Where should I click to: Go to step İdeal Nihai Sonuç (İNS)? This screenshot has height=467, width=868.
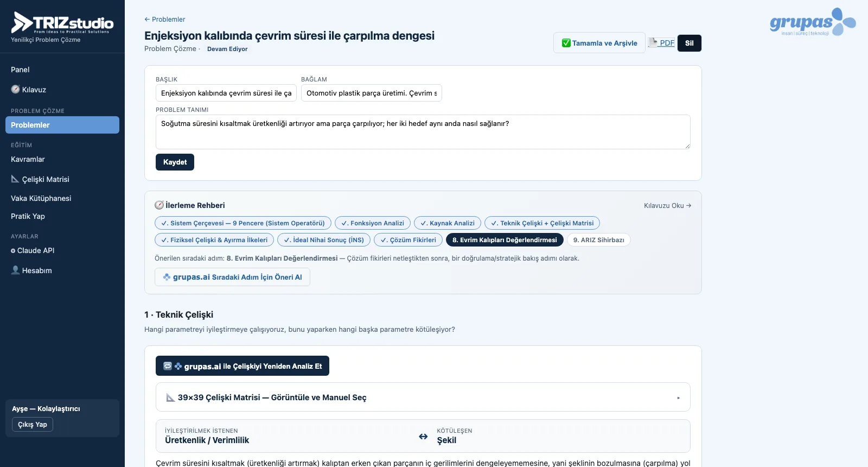coord(324,240)
